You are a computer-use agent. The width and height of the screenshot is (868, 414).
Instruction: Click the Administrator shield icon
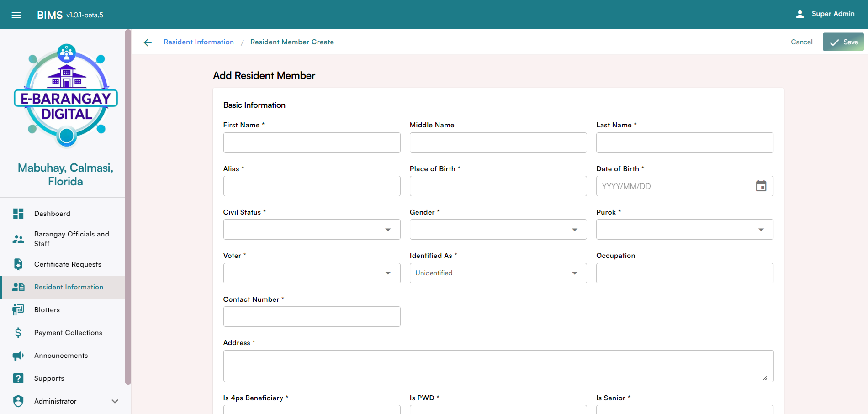pyautogui.click(x=18, y=401)
